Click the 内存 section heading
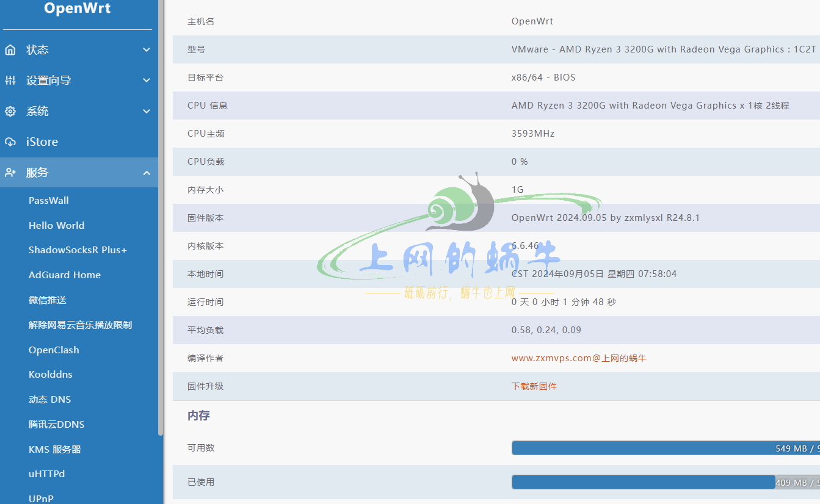The width and height of the screenshot is (820, 504). point(198,416)
